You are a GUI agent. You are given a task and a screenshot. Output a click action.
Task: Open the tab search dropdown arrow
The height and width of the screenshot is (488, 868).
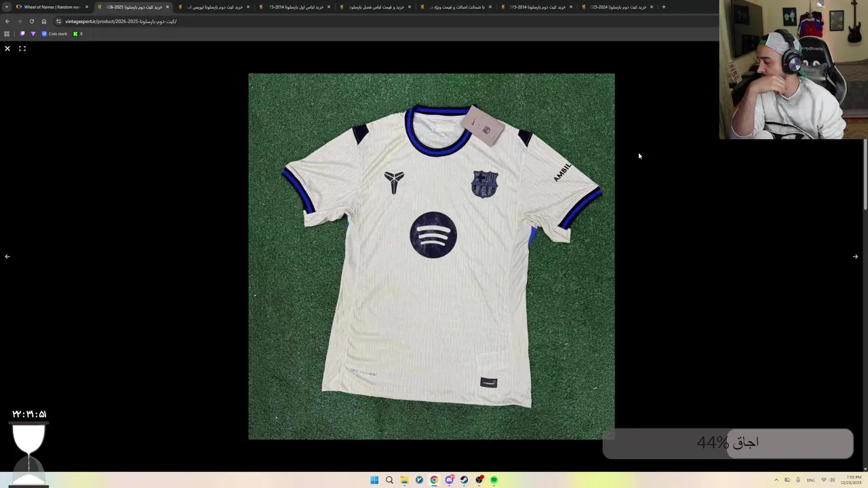tap(7, 7)
